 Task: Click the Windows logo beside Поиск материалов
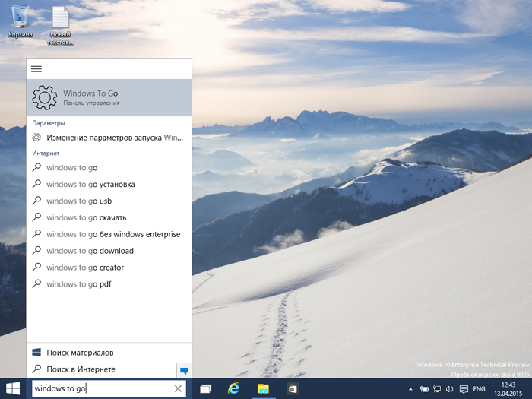point(36,352)
